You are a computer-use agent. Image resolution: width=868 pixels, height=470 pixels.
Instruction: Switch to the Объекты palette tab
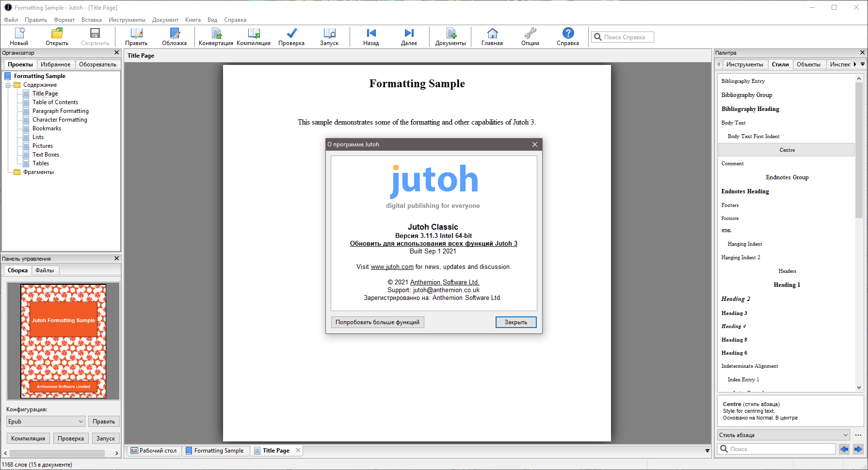pos(808,64)
